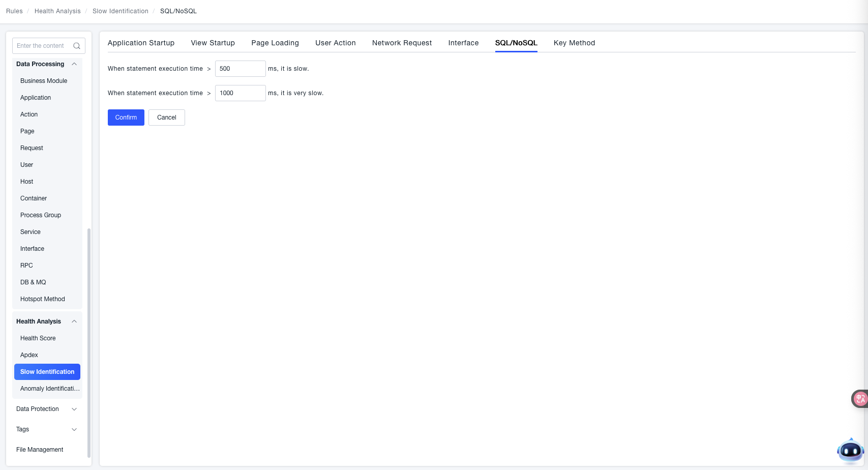Click the search magnifier icon in sidebar
Viewport: 868px width, 470px height.
coord(77,46)
